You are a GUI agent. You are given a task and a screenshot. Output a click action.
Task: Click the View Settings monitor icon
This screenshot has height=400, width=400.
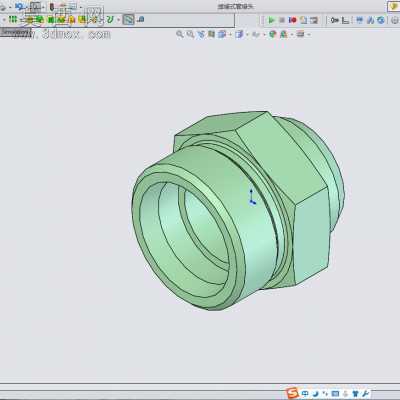tap(300, 34)
